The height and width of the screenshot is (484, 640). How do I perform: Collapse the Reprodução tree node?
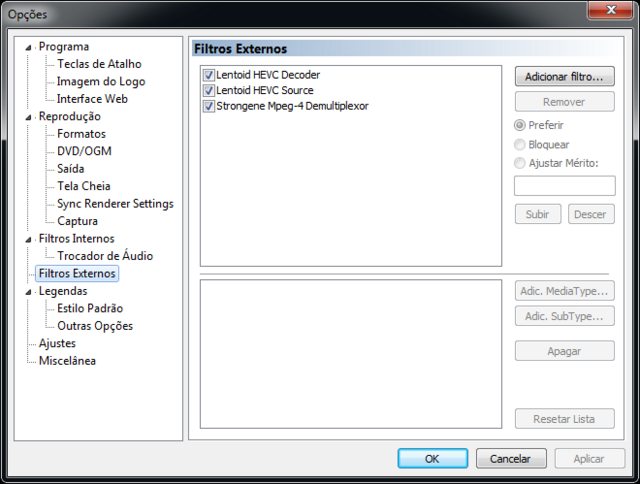click(x=28, y=117)
